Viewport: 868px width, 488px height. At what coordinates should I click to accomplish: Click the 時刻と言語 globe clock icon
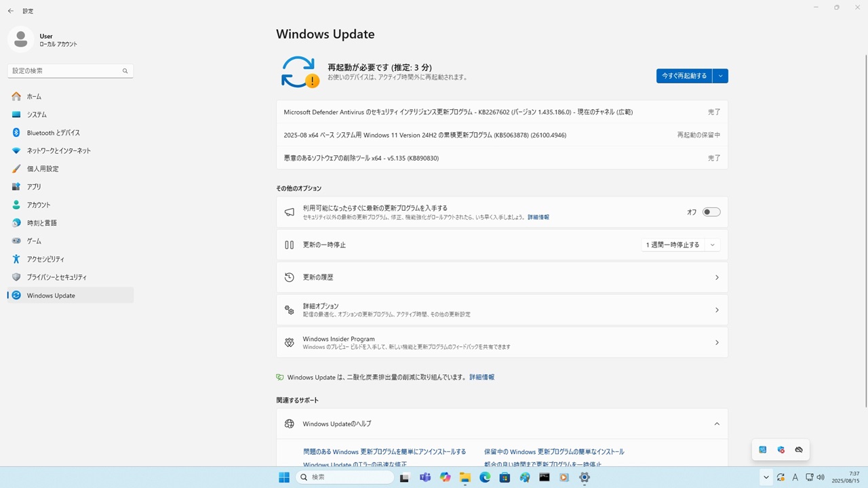tap(16, 223)
